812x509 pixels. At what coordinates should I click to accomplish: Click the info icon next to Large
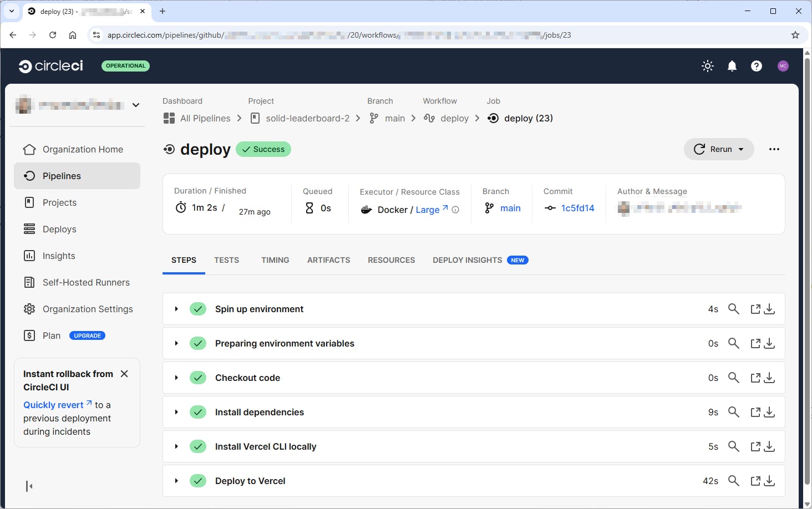click(x=455, y=210)
